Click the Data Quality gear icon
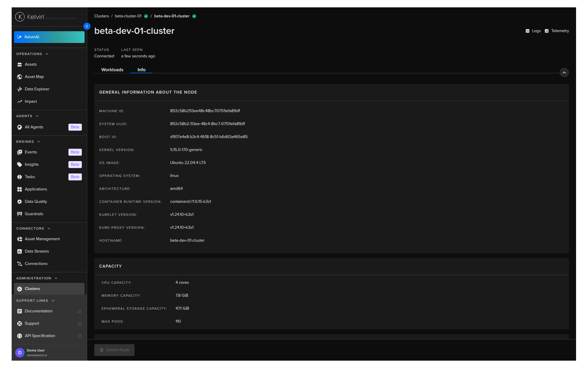Image resolution: width=588 pixels, height=368 pixels. coord(20,202)
